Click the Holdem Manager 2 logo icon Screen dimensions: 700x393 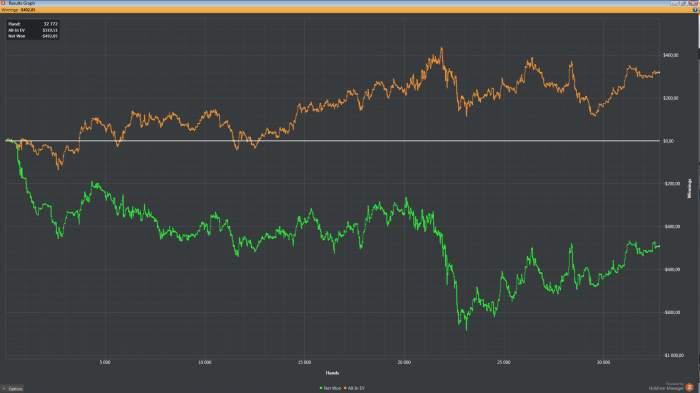tap(689, 387)
